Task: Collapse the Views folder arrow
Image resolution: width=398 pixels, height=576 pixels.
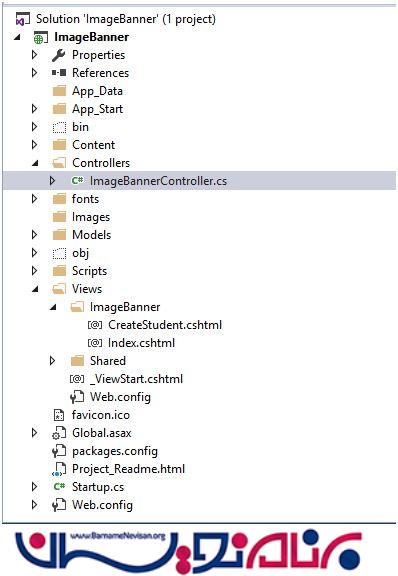Action: [x=35, y=289]
